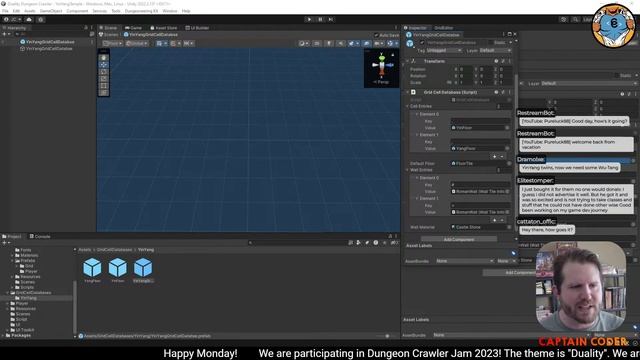Add element to Wall Entries list
Screen dimensions: 640x360
click(494, 220)
